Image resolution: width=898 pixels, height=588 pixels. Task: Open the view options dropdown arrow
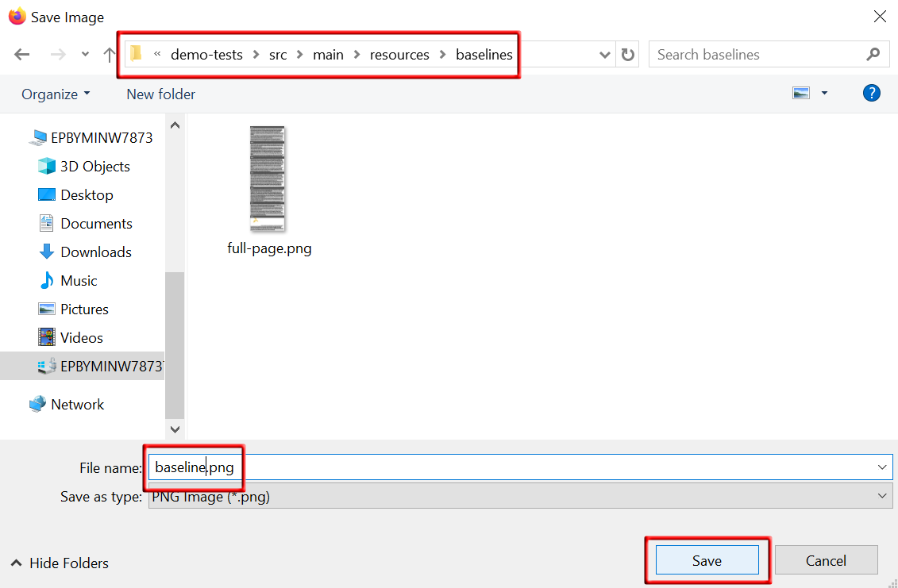824,94
